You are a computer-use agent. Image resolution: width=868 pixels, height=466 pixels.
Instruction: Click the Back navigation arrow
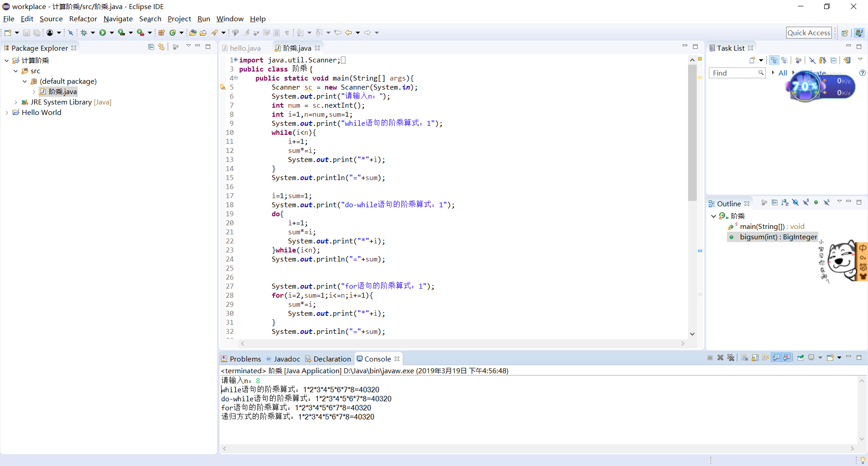pos(349,33)
